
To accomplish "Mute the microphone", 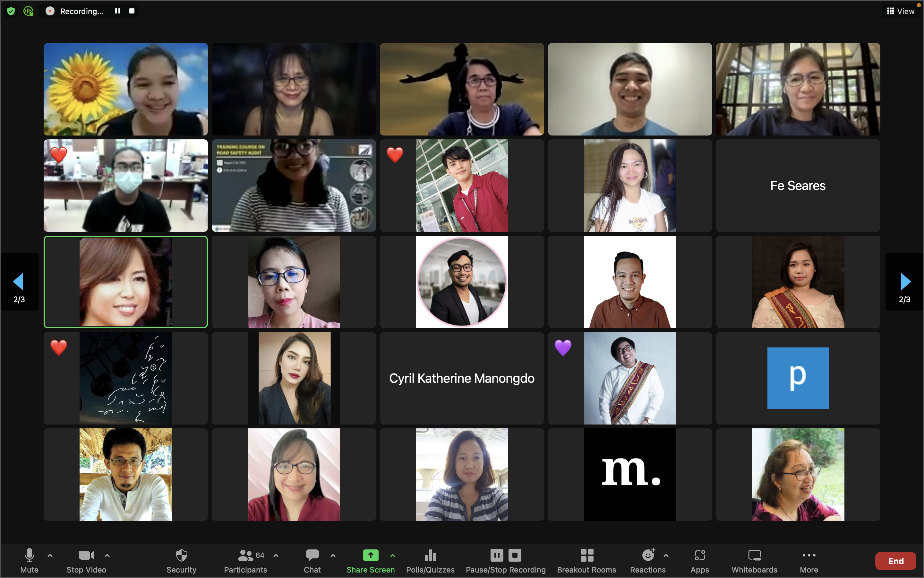I will tap(30, 560).
